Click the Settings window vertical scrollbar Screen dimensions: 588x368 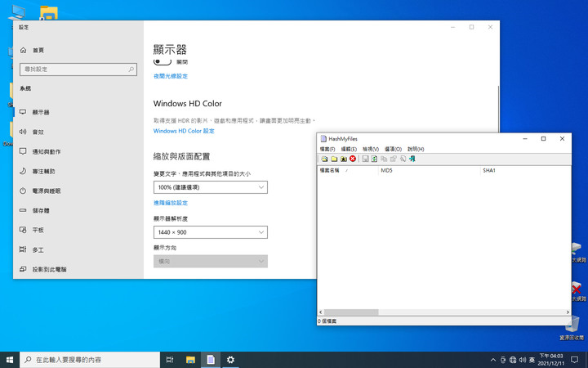coord(498,109)
